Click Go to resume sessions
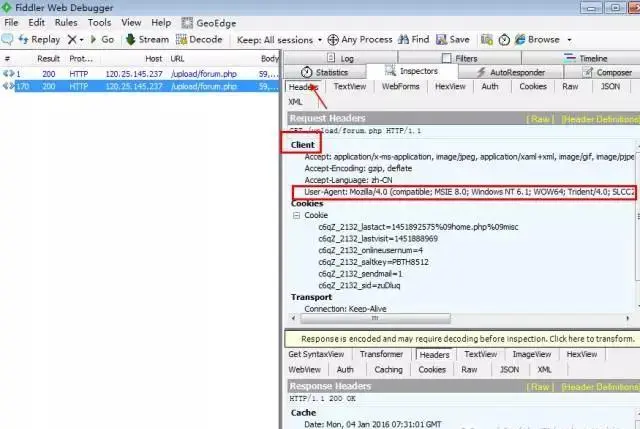The height and width of the screenshot is (429, 640). (x=102, y=40)
